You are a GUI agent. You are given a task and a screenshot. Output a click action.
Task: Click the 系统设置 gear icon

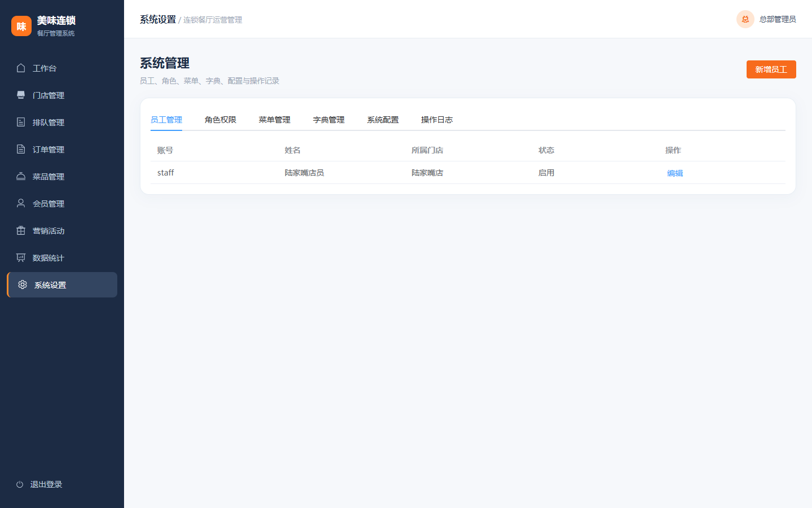pos(23,284)
